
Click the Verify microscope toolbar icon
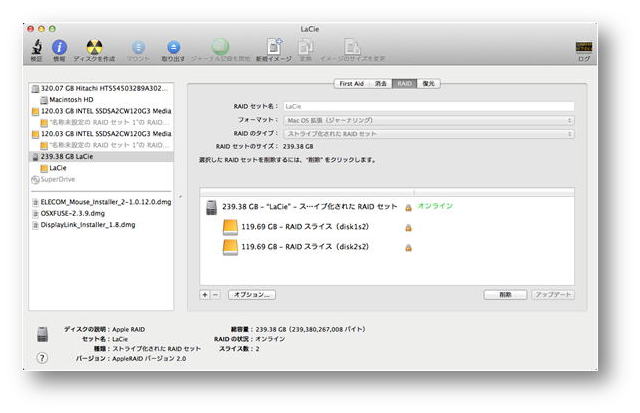(x=37, y=47)
